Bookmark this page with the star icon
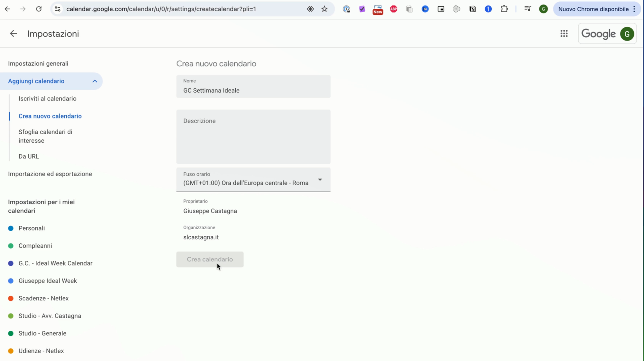This screenshot has width=644, height=361. coord(324,9)
